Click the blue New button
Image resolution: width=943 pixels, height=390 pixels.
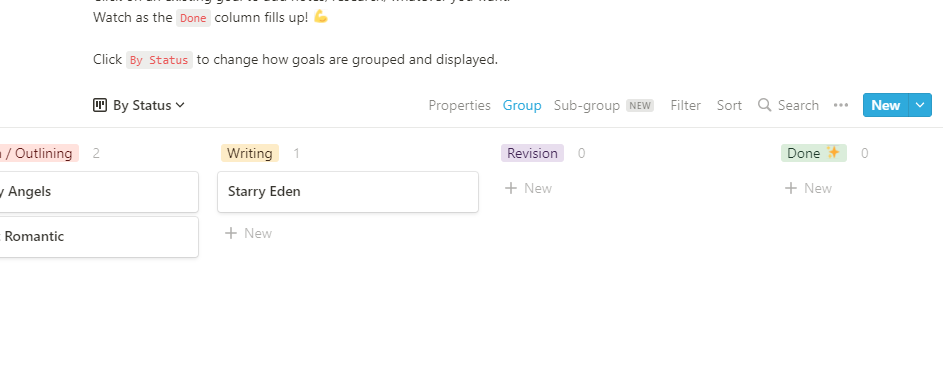[x=886, y=105]
